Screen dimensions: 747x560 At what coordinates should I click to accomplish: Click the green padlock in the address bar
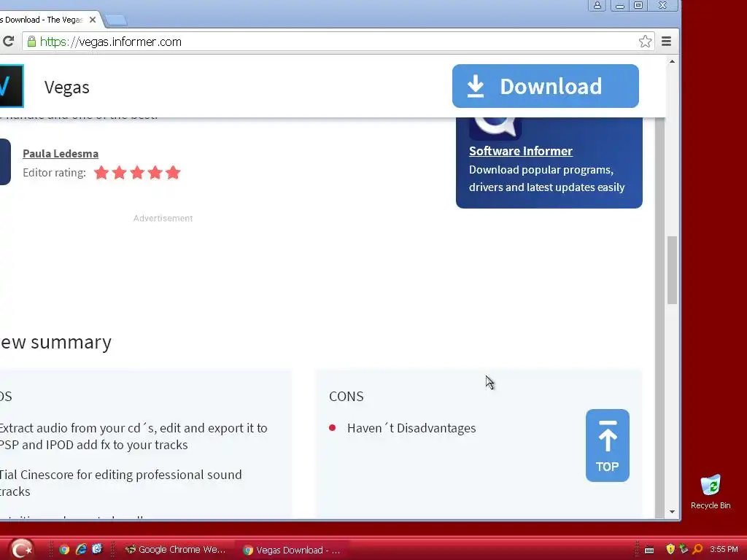31,42
